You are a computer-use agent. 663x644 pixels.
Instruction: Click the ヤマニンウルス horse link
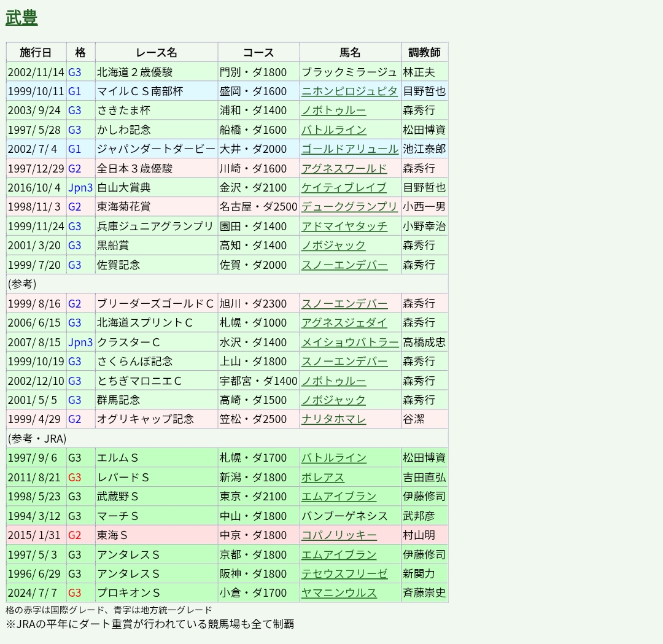pyautogui.click(x=339, y=593)
